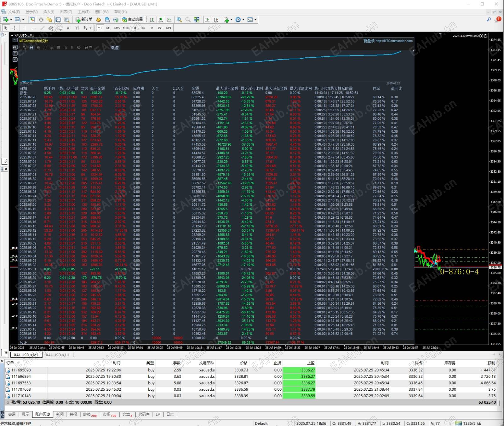Toggle chart auto scroll icon
The width and height of the screenshot is (504, 426).
pos(207,20)
